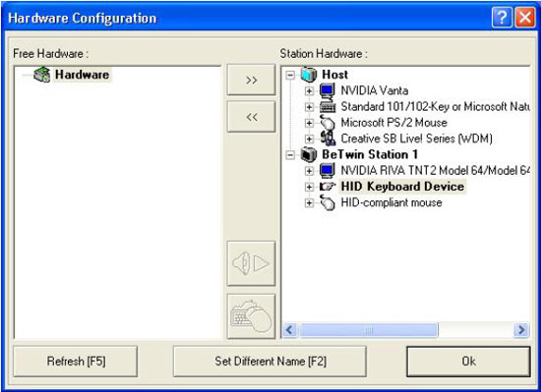Select NVIDIA Vanta in Station Hardware
This screenshot has width=541, height=392.
[x=375, y=91]
